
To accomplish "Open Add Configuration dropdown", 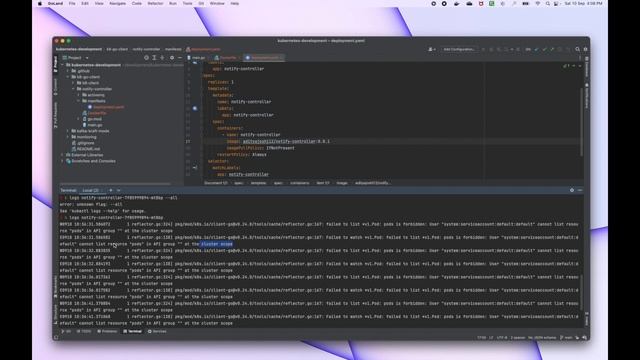I will [x=459, y=49].
